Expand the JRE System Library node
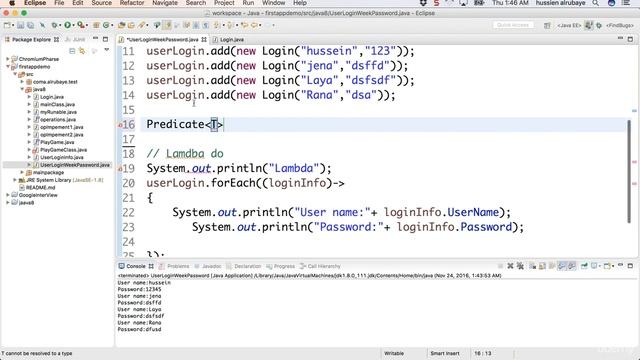This screenshot has width=640, height=360. (15, 180)
